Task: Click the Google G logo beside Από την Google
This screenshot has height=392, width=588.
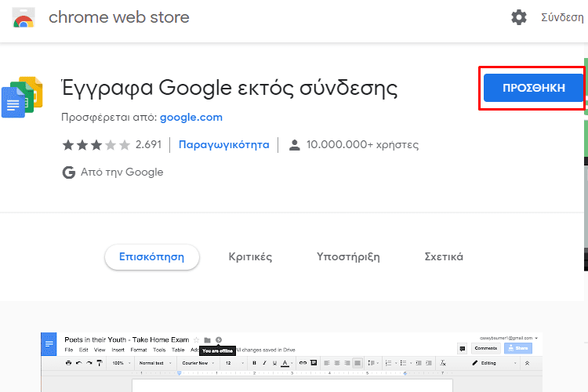Action: pos(69,172)
